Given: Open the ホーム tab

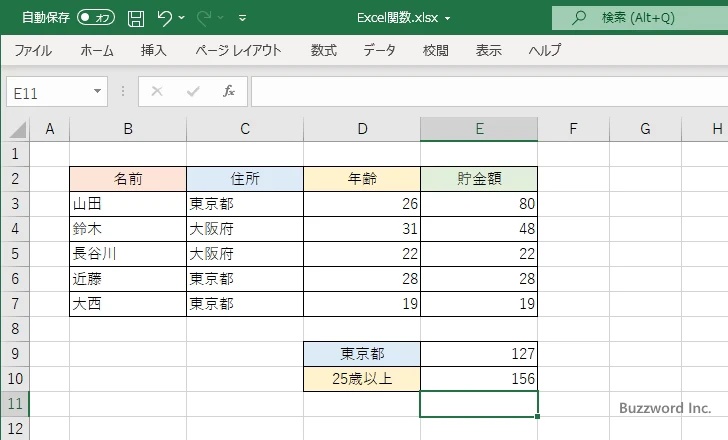Looking at the screenshot, I should pos(97,50).
